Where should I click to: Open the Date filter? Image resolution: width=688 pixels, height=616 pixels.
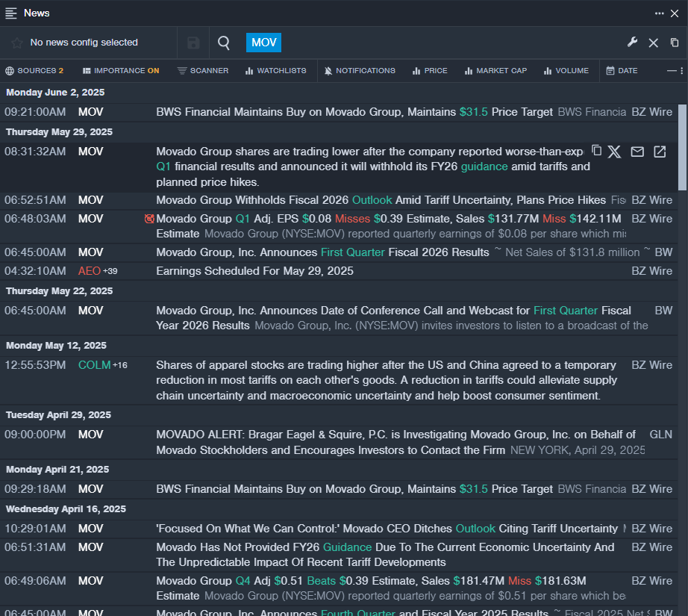click(x=622, y=71)
